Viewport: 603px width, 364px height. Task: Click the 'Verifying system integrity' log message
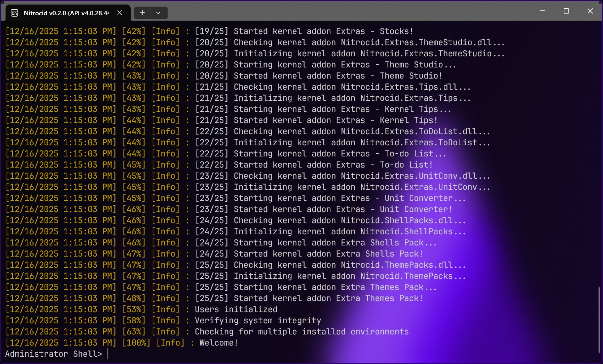point(258,321)
